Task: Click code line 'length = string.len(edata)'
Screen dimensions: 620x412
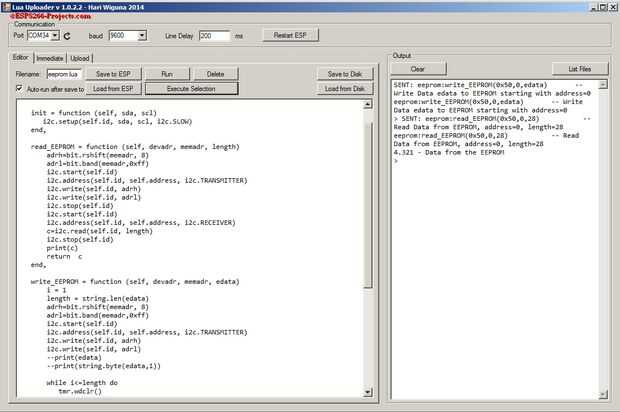Action: [x=98, y=299]
